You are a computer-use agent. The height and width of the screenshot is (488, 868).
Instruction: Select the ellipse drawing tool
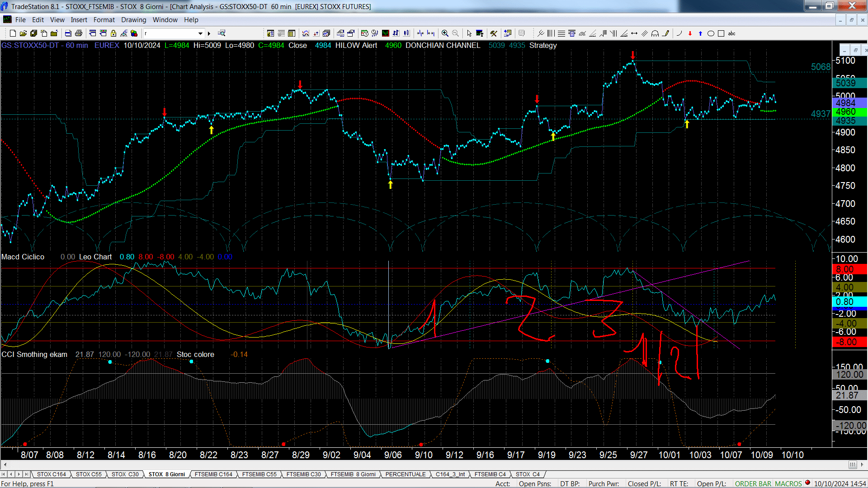pos(711,33)
